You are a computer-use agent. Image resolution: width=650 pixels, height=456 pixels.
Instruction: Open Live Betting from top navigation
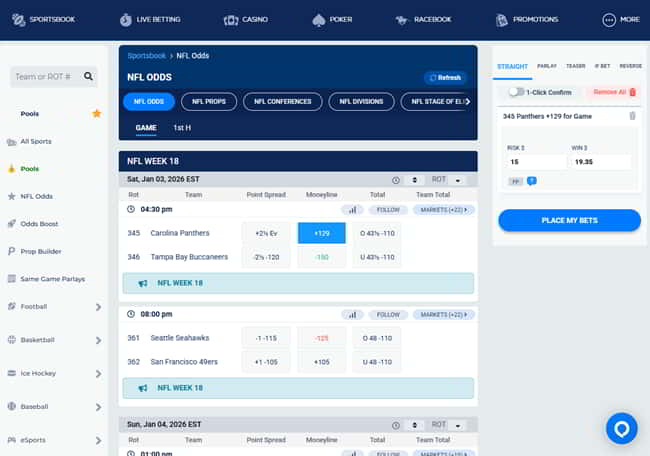[150, 19]
